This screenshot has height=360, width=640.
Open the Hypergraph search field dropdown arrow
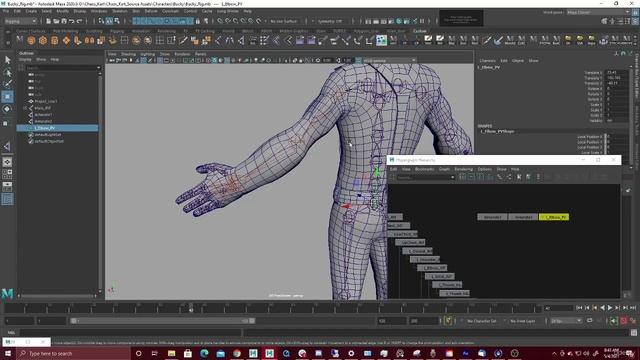click(452, 177)
